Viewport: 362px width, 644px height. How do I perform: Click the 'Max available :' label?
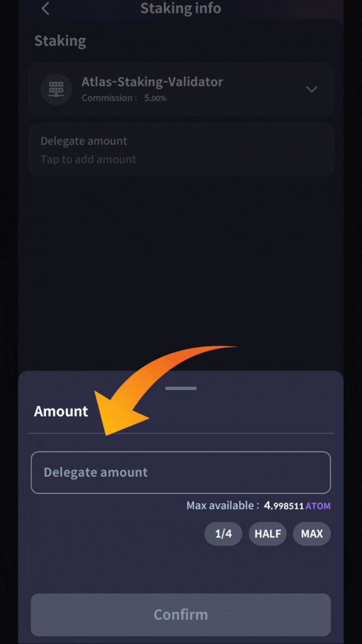[222, 506]
